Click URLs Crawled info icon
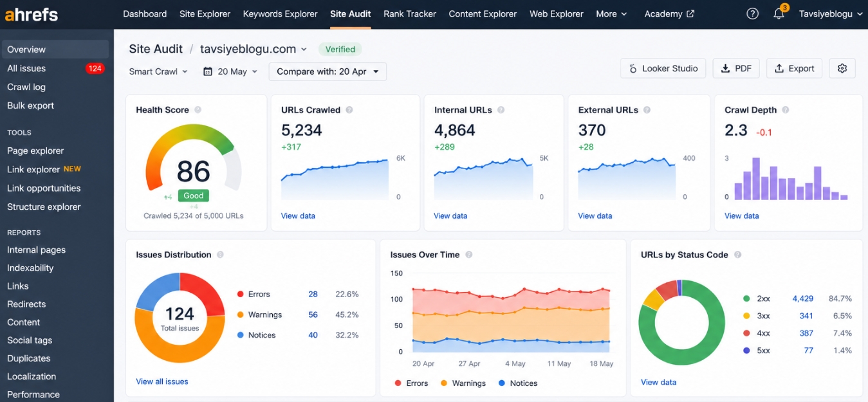This screenshot has height=402, width=868. tap(349, 110)
